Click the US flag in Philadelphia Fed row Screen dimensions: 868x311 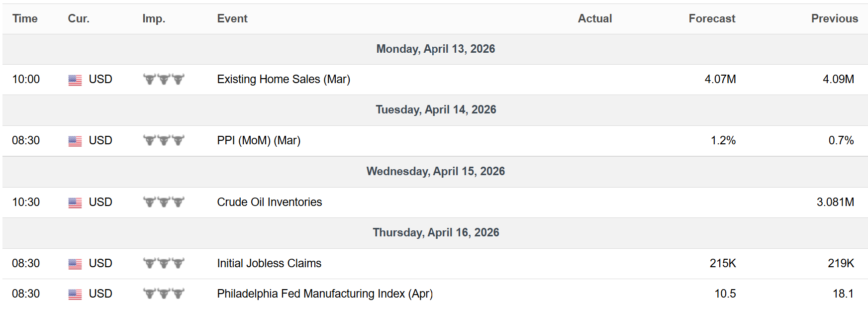[x=75, y=294]
